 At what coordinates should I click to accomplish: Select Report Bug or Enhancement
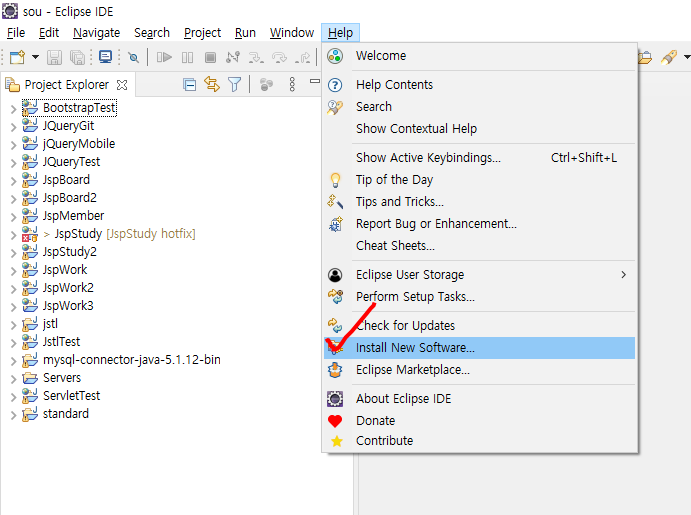tap(479, 224)
